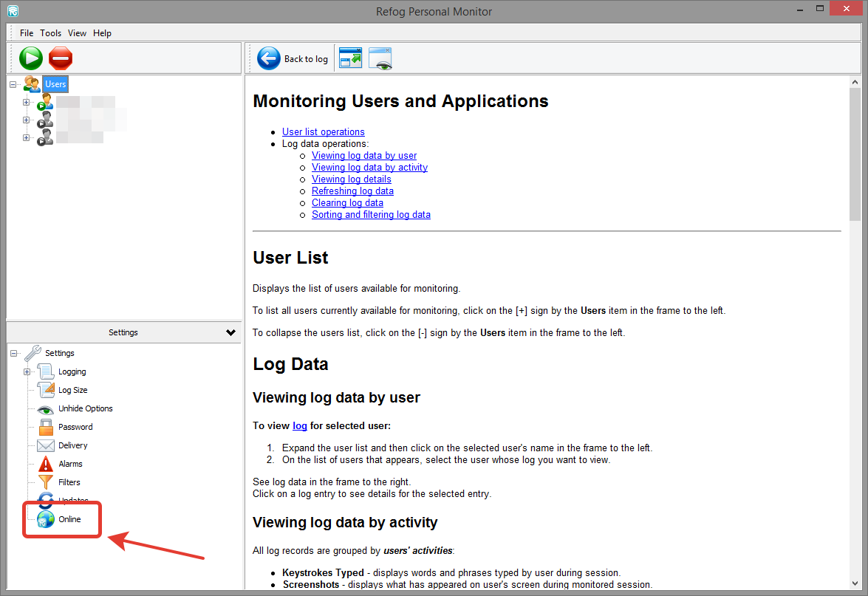Open the Tools menu
This screenshot has width=868, height=596.
click(x=50, y=33)
